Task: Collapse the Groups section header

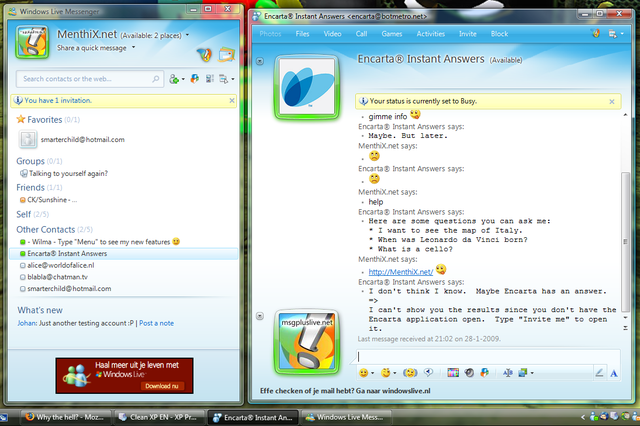Action: pos(30,161)
